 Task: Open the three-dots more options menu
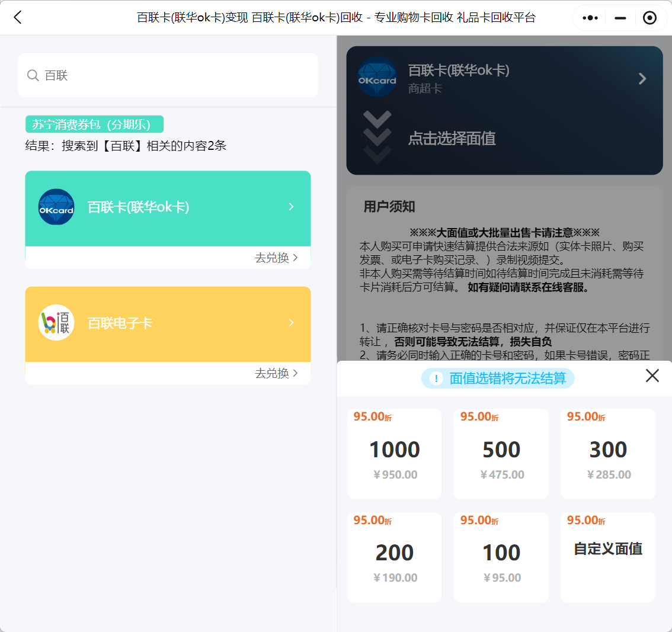[590, 18]
